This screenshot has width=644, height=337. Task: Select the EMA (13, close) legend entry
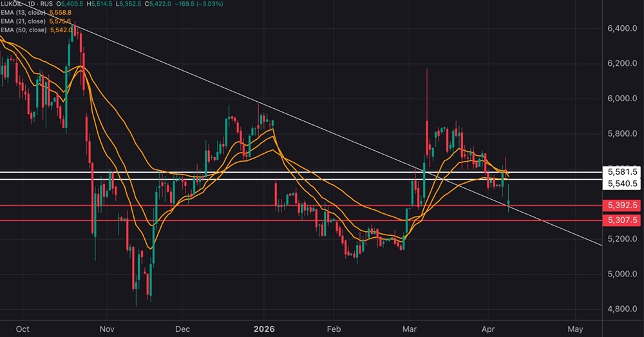(23, 13)
